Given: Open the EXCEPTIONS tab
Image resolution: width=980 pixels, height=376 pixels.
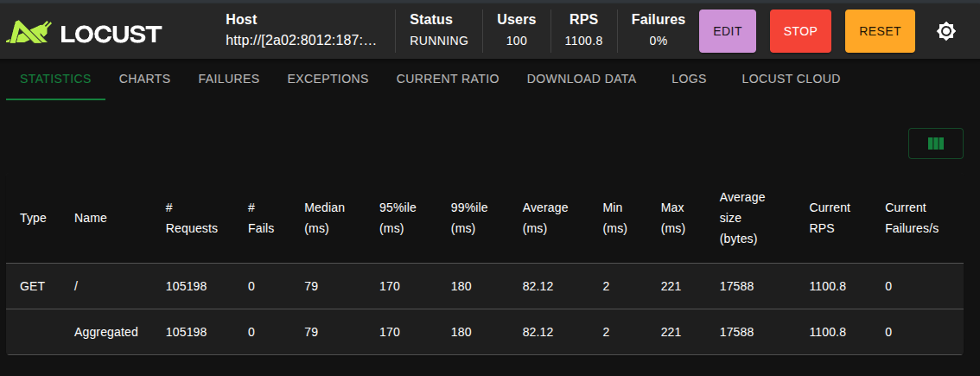Looking at the screenshot, I should (x=328, y=79).
